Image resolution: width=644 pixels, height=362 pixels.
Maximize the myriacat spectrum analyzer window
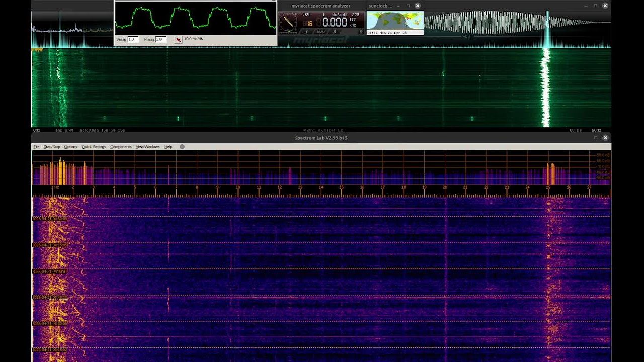(x=595, y=6)
